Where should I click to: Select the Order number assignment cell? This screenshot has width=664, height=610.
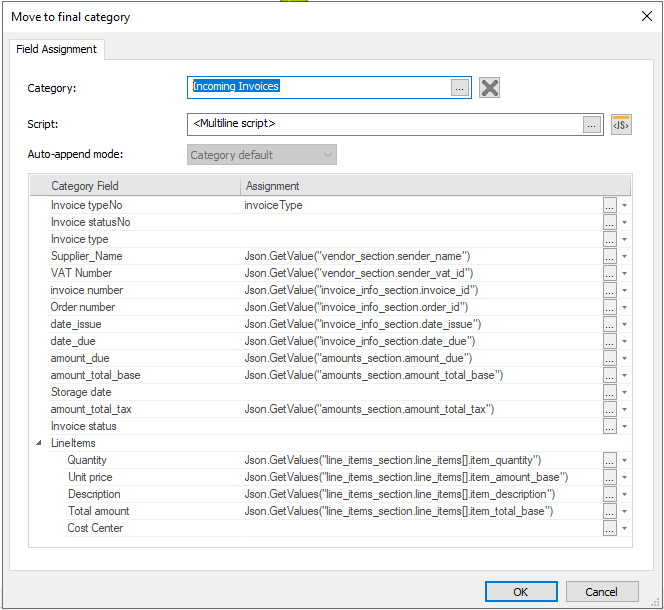pos(420,307)
